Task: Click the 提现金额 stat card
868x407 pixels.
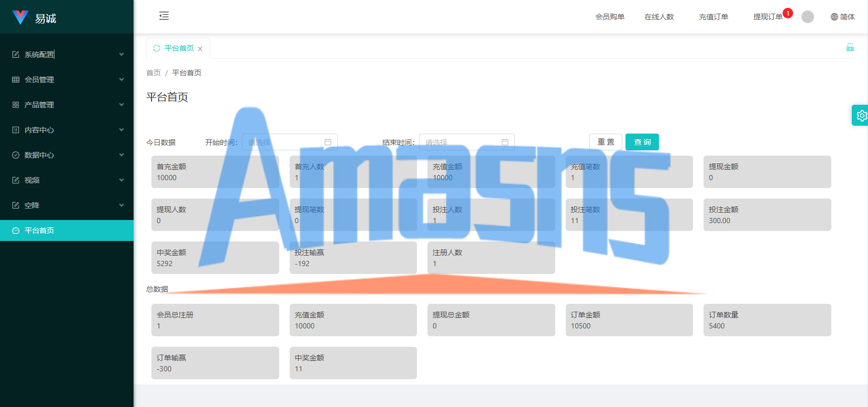Action: pos(767,172)
